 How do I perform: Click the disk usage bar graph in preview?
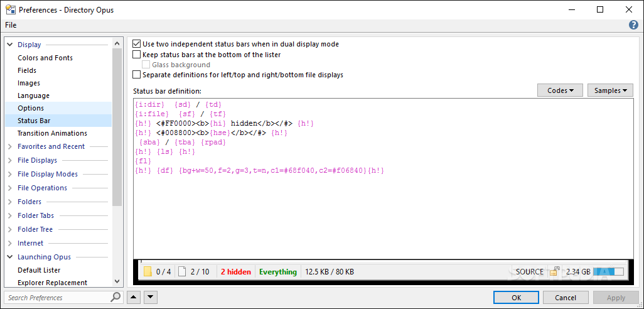click(609, 271)
